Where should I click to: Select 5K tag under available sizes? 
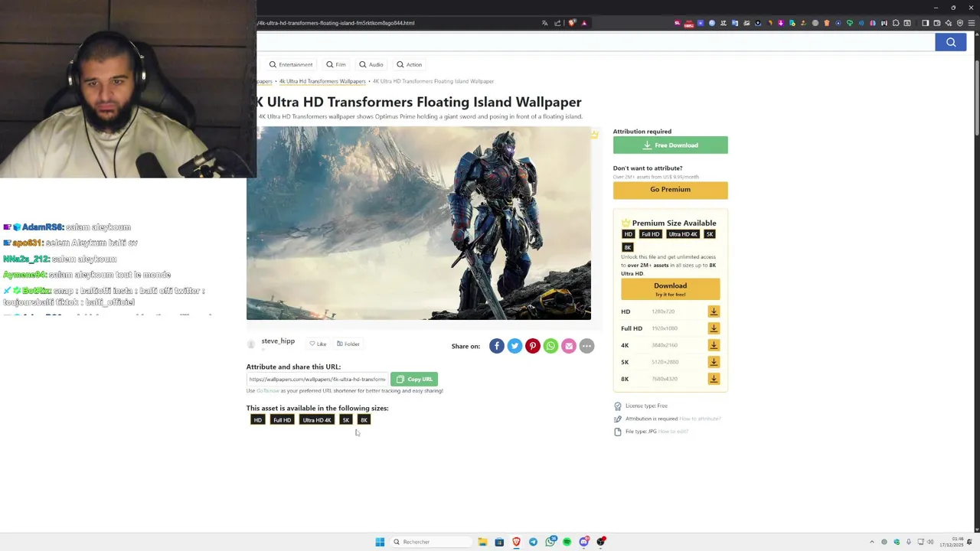click(346, 420)
